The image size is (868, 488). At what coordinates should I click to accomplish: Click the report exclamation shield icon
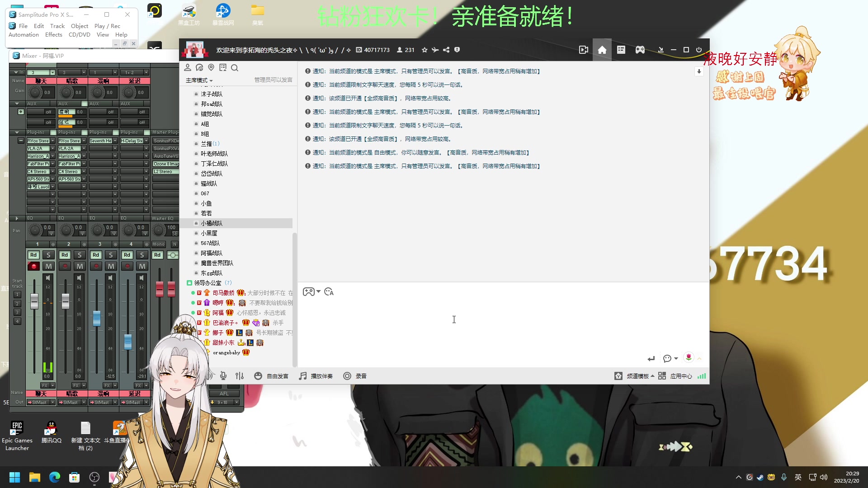point(457,50)
